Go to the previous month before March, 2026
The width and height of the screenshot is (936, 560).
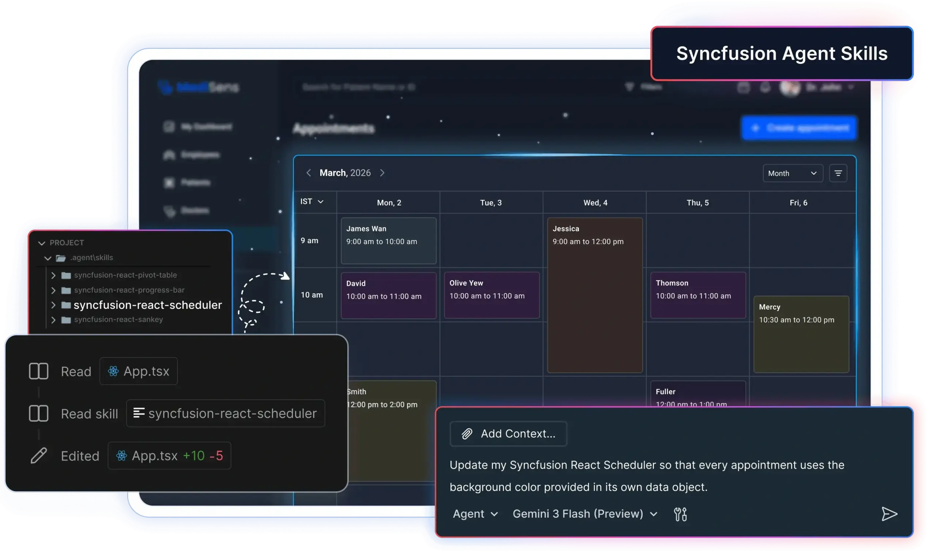[x=308, y=173]
